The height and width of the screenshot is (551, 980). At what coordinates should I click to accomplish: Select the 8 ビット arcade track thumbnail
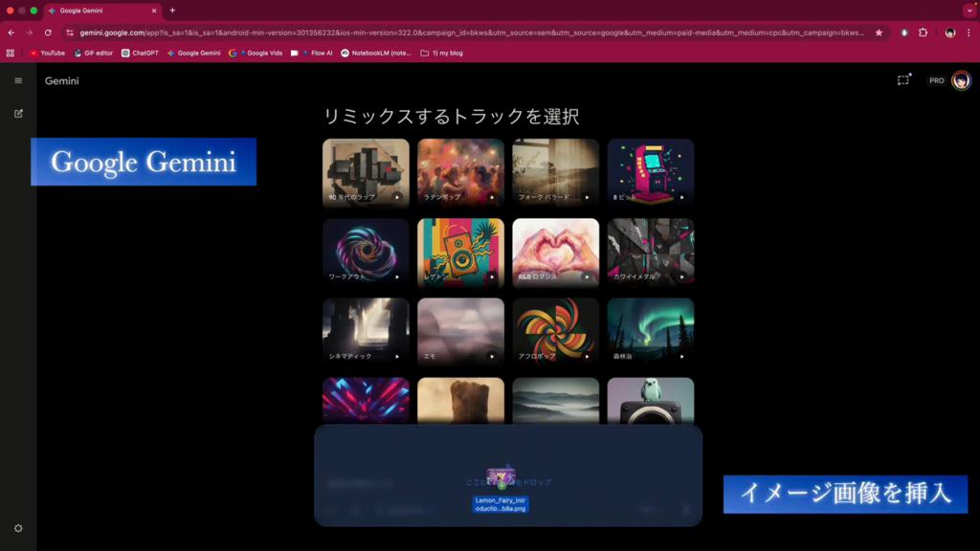[x=650, y=167]
